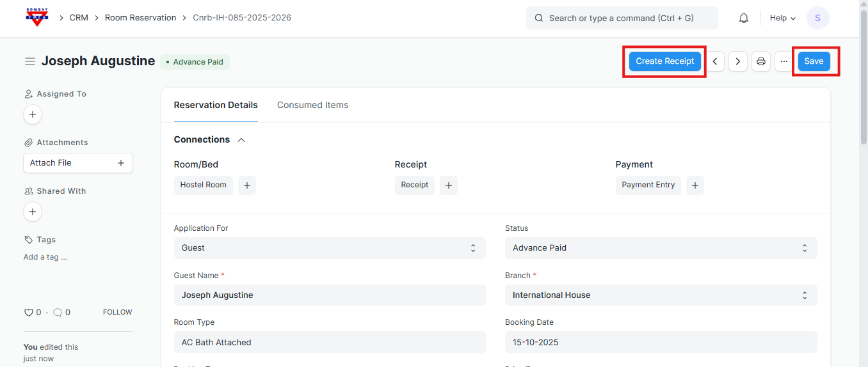
Task: Open the three-dots more options menu
Action: pos(784,61)
